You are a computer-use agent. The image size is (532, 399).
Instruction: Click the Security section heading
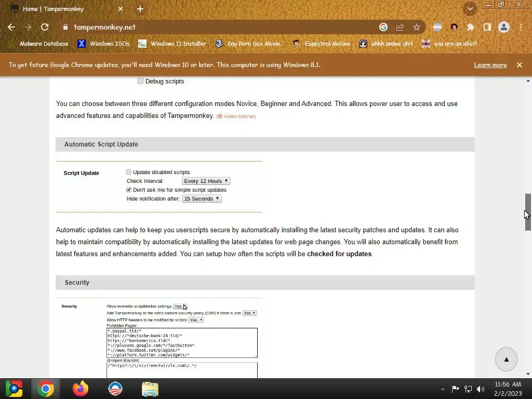[x=77, y=282]
